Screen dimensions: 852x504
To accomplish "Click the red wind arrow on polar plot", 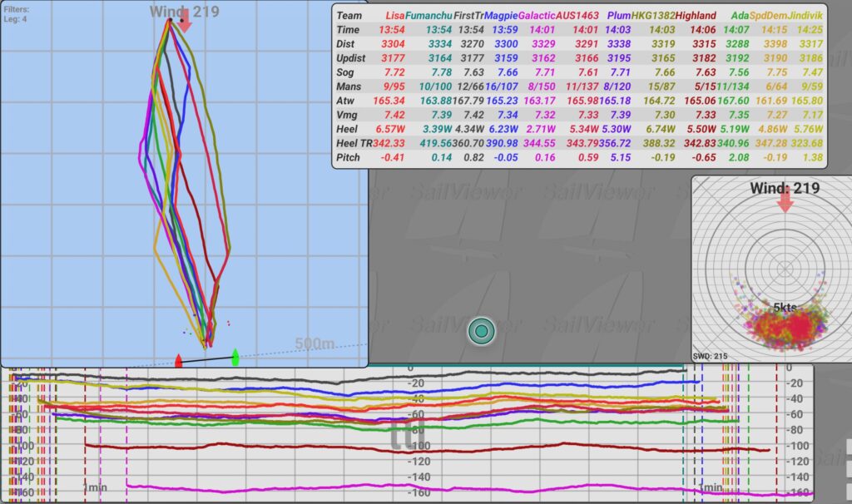I will tap(785, 202).
